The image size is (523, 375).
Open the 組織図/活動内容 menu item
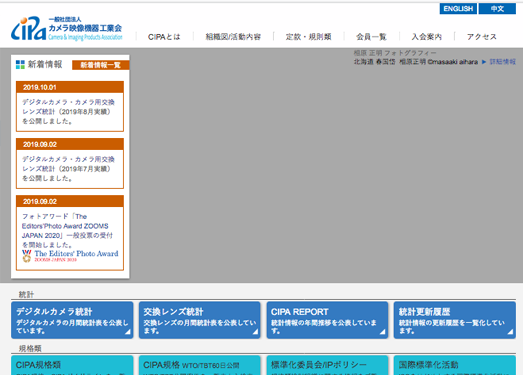[x=233, y=37]
